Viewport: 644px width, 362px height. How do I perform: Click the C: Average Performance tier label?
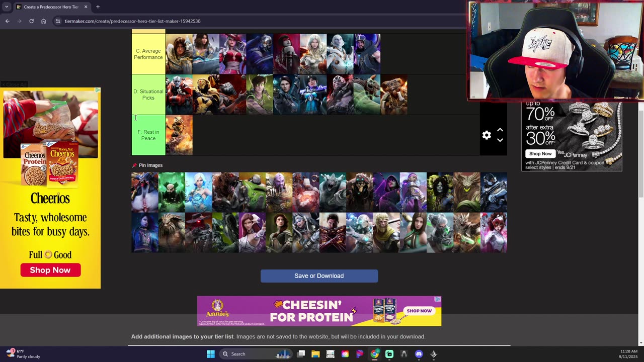point(148,54)
